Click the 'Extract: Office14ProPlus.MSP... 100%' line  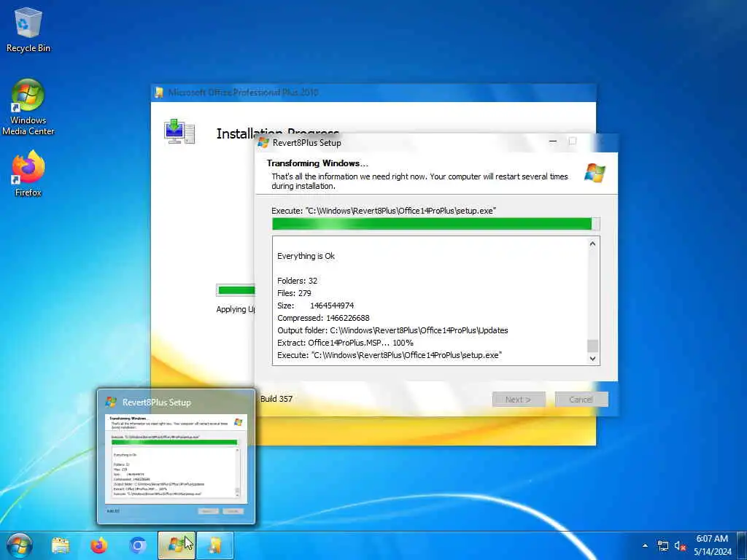[345, 343]
